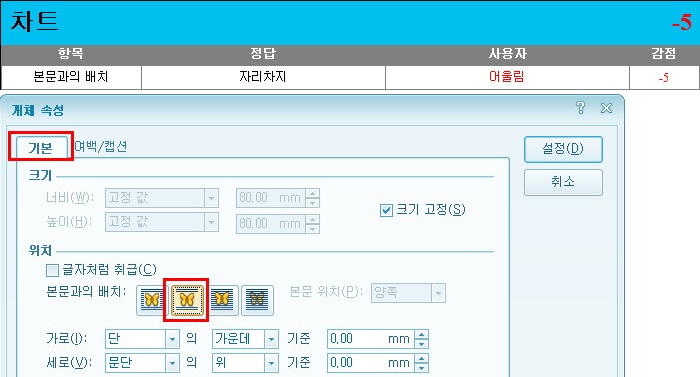Open the 가로 가운데 alignment dropdown
700x377 pixels.
tap(271, 339)
